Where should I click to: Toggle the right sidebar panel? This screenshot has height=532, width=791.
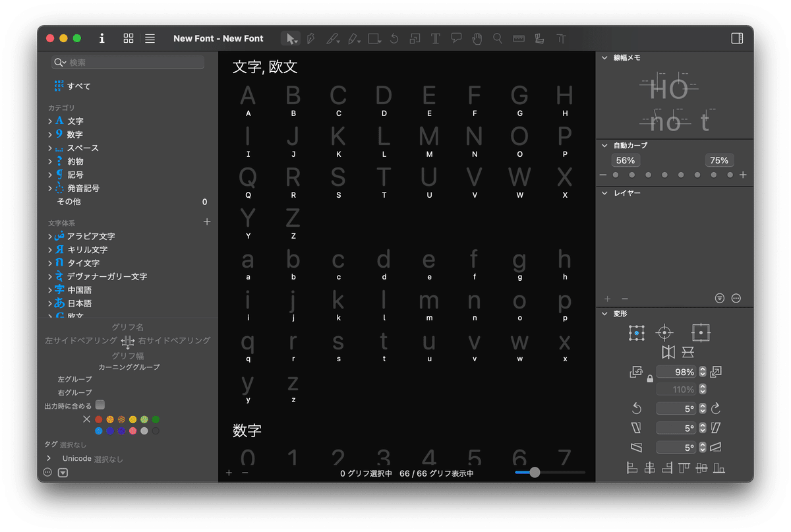pyautogui.click(x=737, y=38)
